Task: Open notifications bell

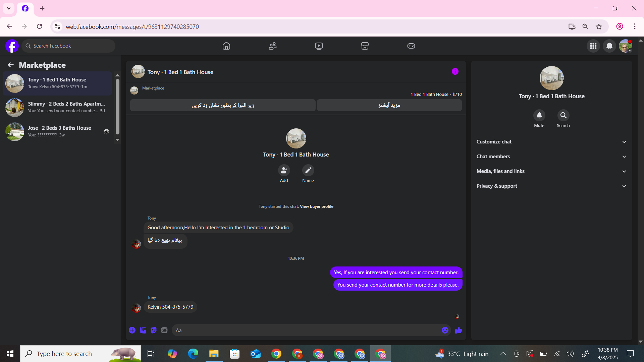Action: tap(609, 46)
